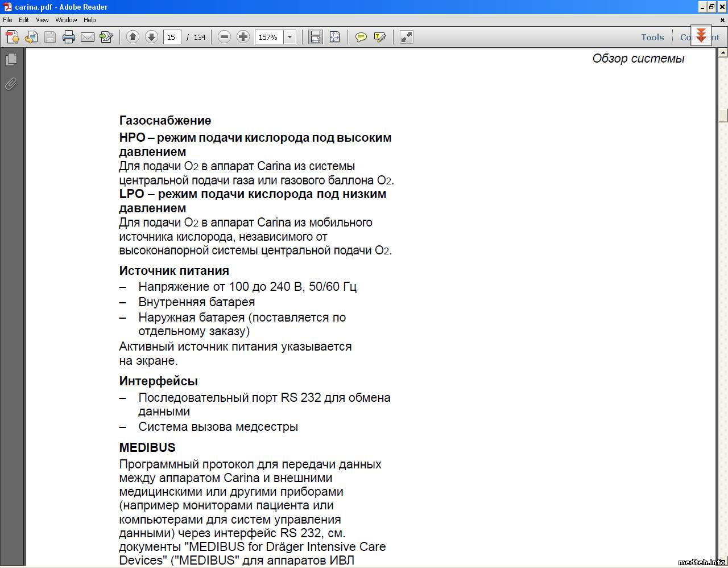Toggle fit one full page view
Image resolution: width=728 pixels, height=568 pixels.
(x=334, y=37)
